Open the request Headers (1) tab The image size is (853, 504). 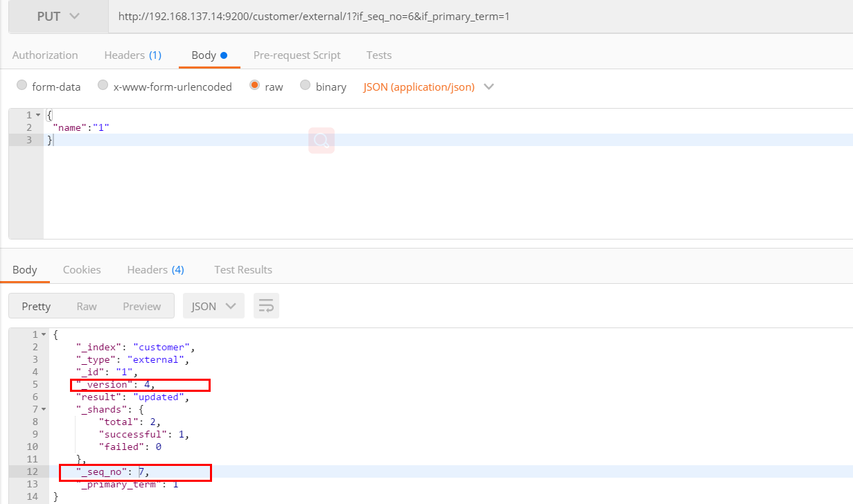coord(132,55)
